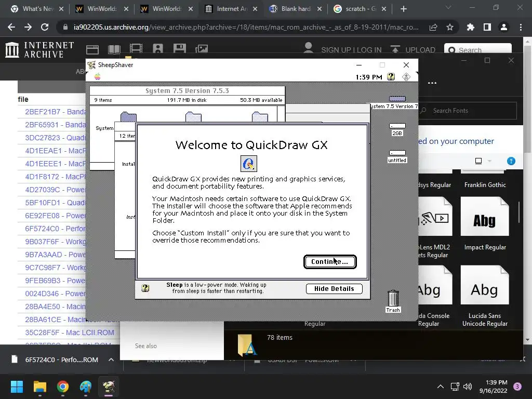Open the Internet Archive texts icon
This screenshot has width=532, height=399.
[x=114, y=49]
